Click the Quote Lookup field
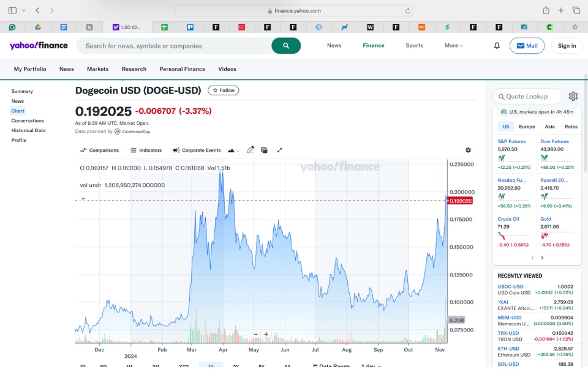 point(527,96)
